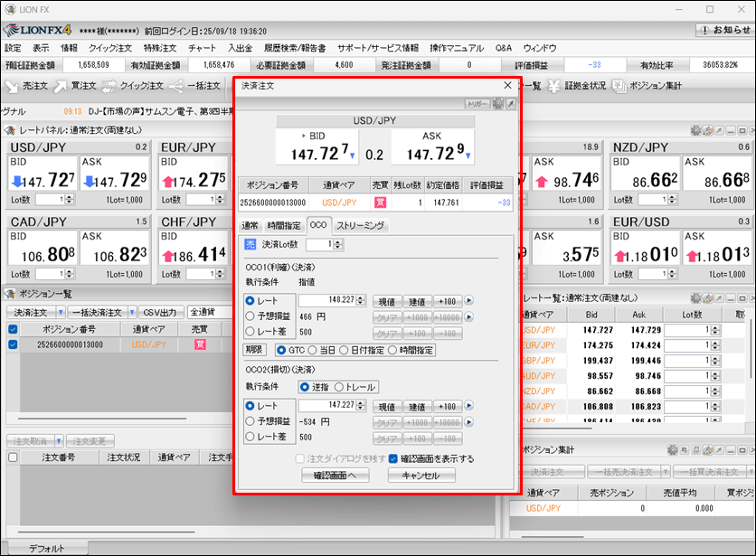Select トレール execution condition radio
Viewport: 756px width, 556px height.
coord(339,387)
